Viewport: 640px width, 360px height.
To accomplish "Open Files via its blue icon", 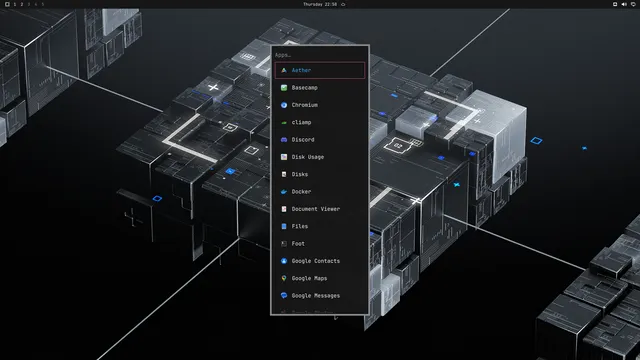I will pos(284,226).
